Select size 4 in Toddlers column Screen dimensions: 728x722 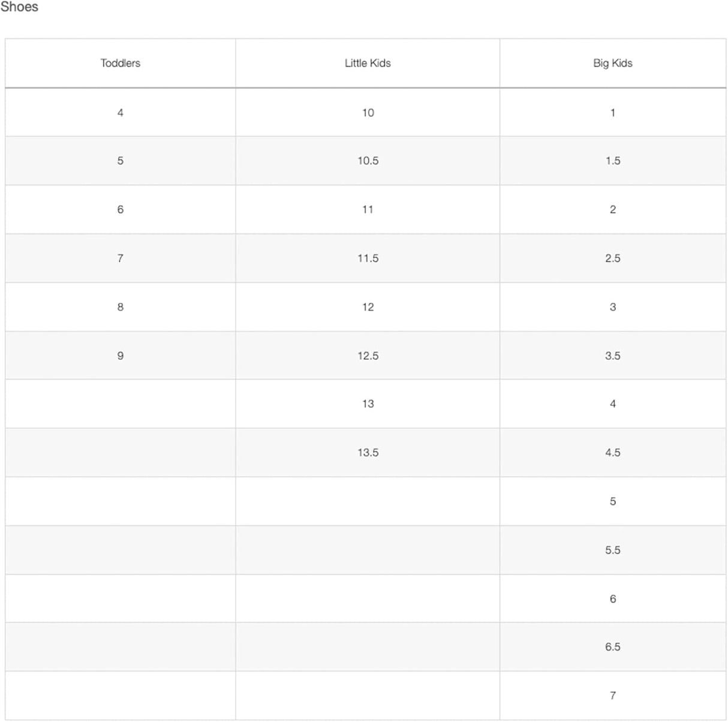pyautogui.click(x=120, y=113)
